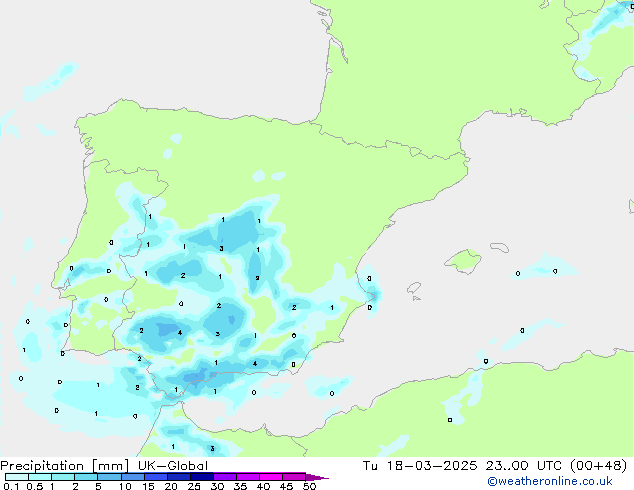Select the 25–30 mm navy legend swatch
The width and height of the screenshot is (634, 490).
(x=201, y=477)
